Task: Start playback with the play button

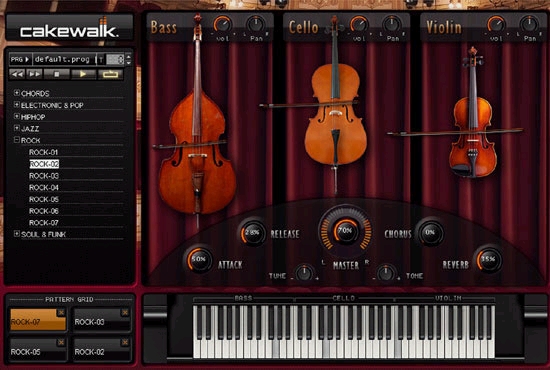Action: coord(83,74)
